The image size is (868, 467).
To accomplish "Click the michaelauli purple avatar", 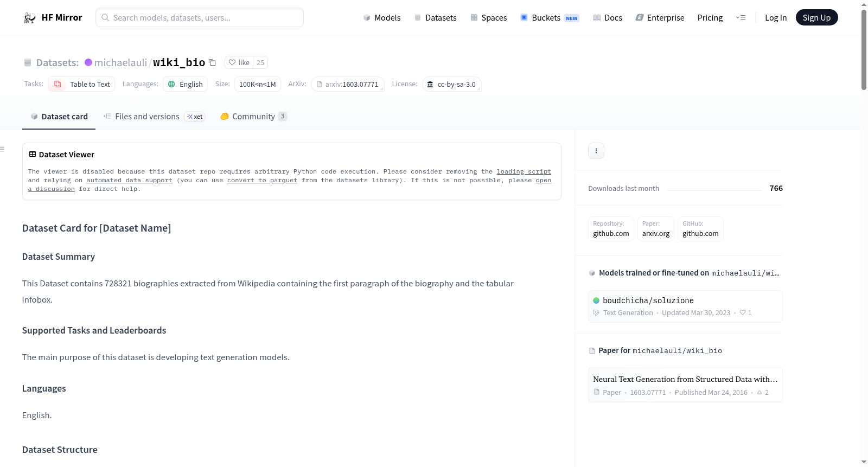I will (x=88, y=62).
